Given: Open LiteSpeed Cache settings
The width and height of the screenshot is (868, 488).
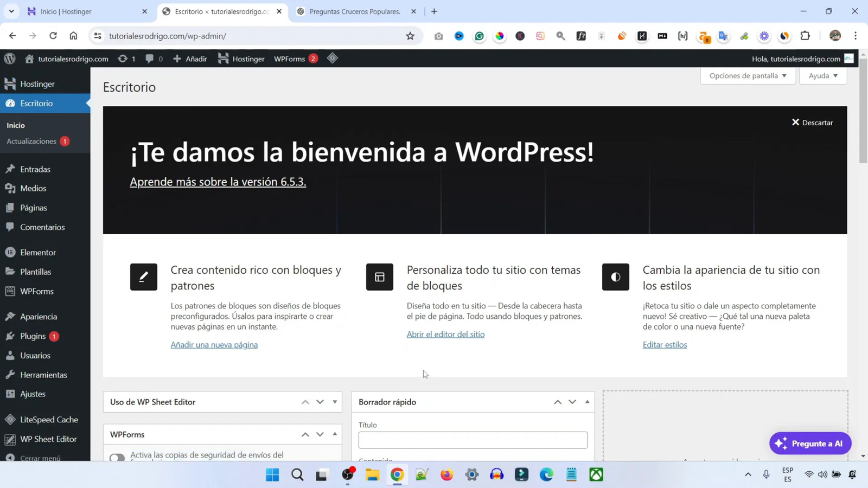Looking at the screenshot, I should pyautogui.click(x=49, y=419).
